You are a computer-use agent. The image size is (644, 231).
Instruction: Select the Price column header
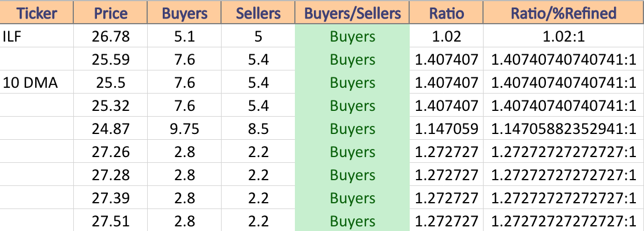[111, 12]
